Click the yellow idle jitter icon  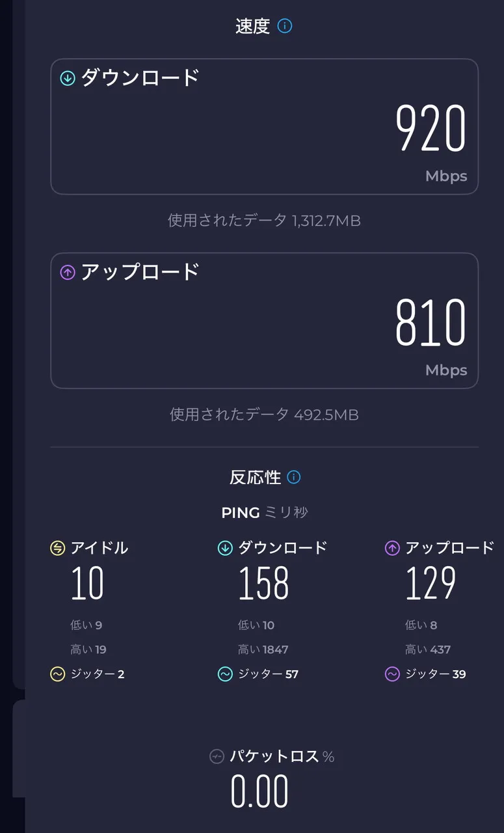point(57,674)
